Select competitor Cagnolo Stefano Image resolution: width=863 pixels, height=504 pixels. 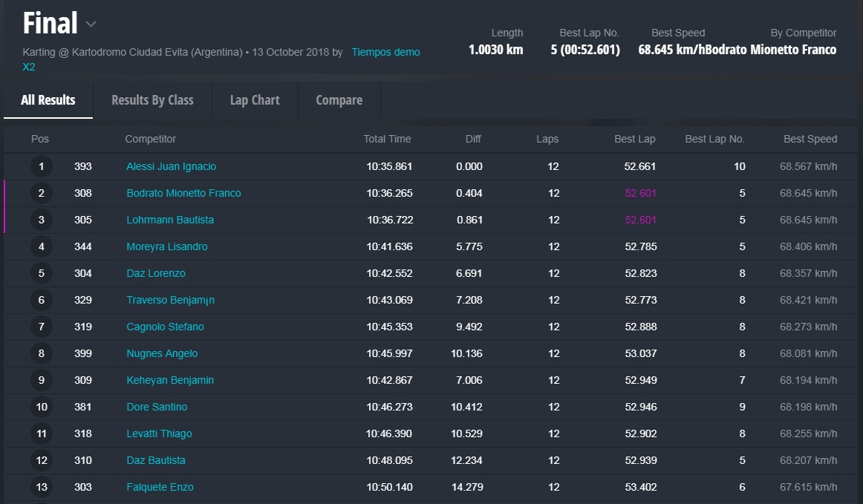(165, 327)
